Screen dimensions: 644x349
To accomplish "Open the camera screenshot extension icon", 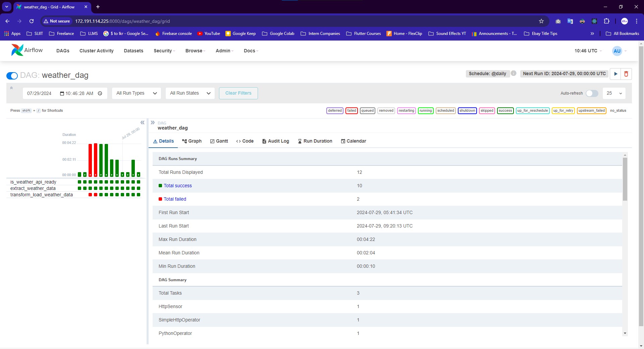I will point(558,21).
